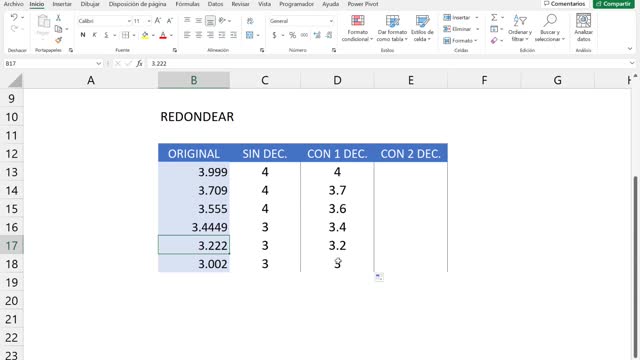Apply top vertical alignment
640x360 pixels.
click(187, 20)
